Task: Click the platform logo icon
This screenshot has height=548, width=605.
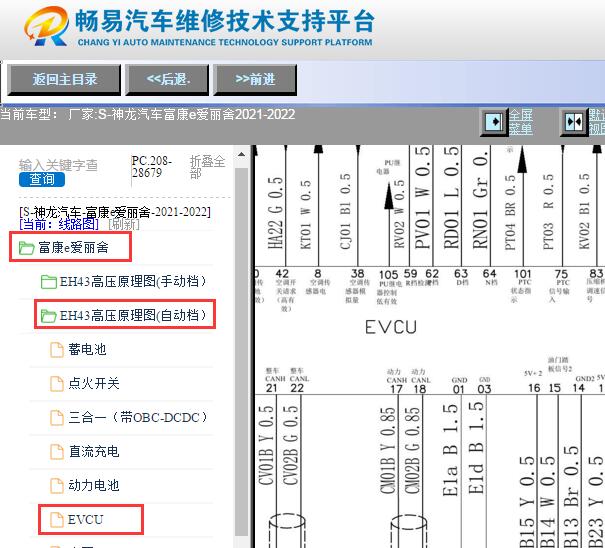Action: coord(47,26)
